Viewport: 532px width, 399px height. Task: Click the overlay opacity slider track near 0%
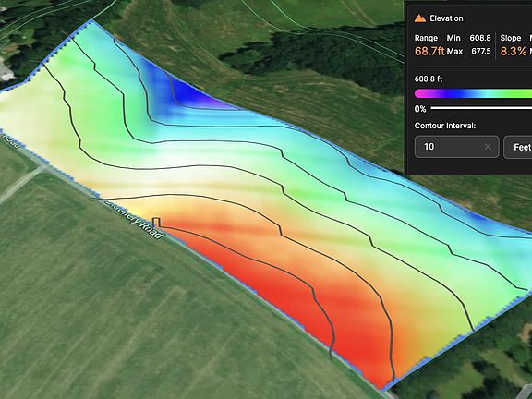pos(481,109)
